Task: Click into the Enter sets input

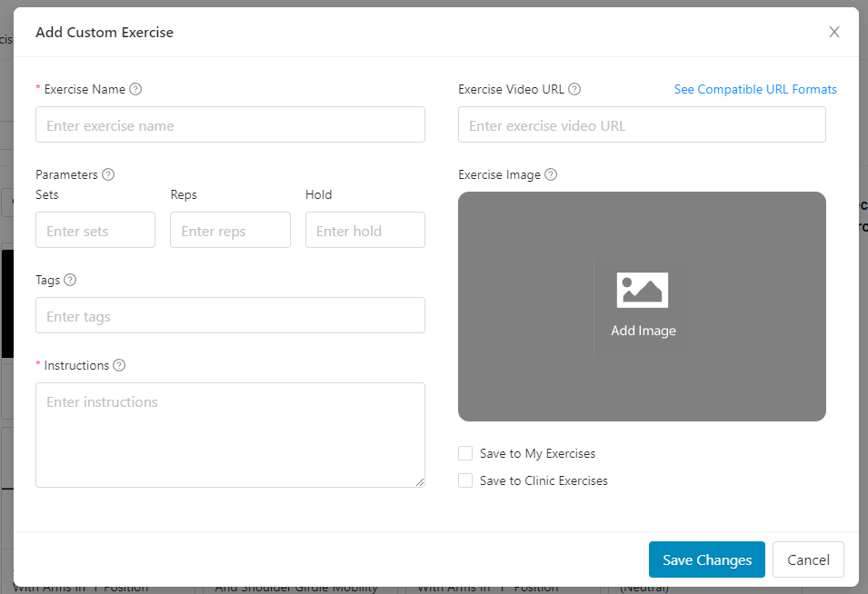Action: pyautogui.click(x=95, y=231)
